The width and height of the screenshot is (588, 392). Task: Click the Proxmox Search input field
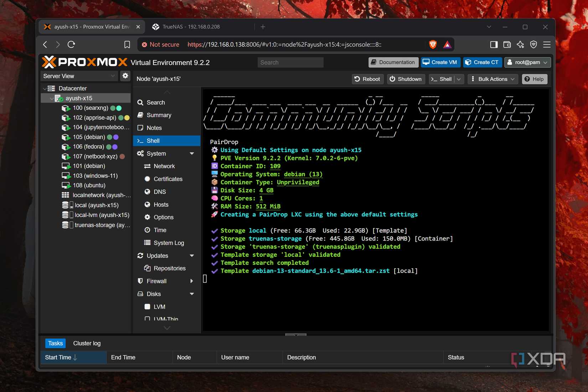click(x=290, y=62)
